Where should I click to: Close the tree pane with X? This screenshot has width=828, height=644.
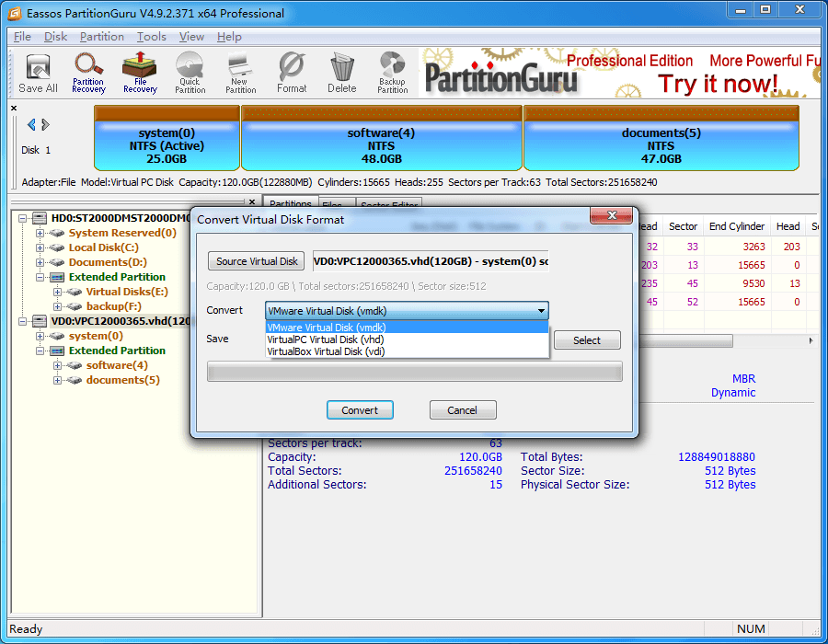pos(252,201)
